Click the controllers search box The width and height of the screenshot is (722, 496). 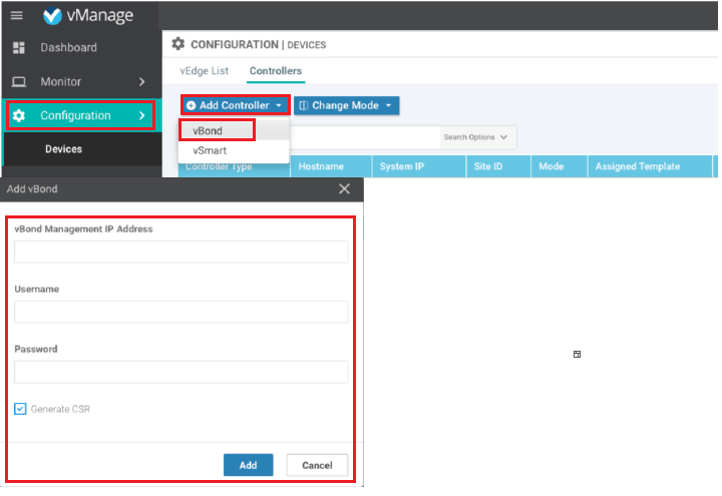pos(364,137)
